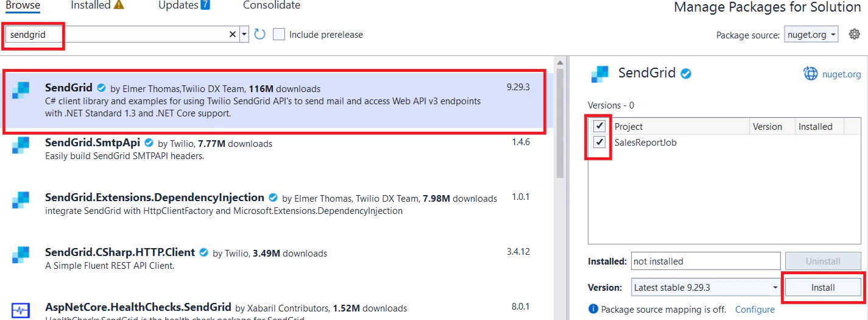Clear the sendgrid search text
The height and width of the screenshot is (320, 868).
232,34
